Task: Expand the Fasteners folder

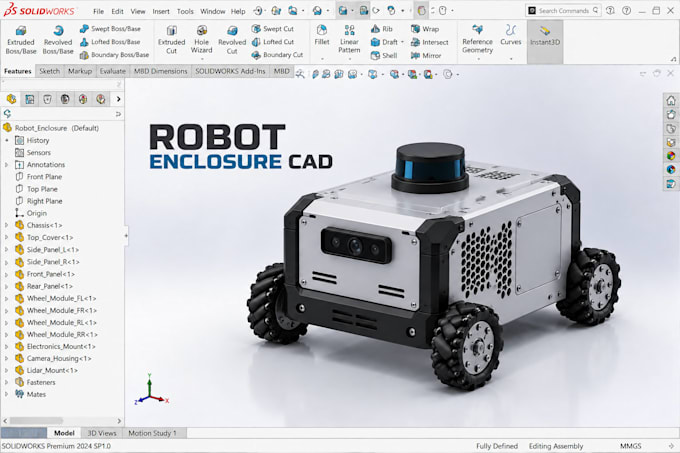Action: click(x=7, y=382)
